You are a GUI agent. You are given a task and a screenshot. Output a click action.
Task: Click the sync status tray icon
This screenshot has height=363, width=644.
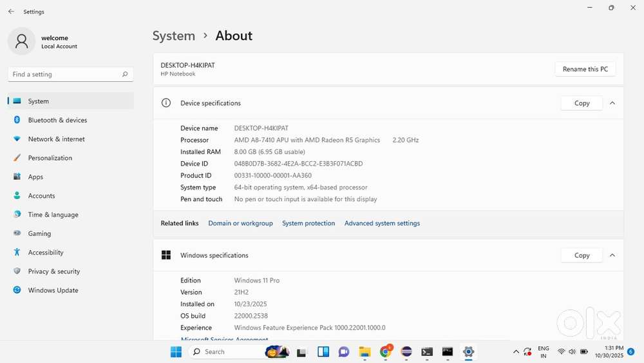click(528, 352)
